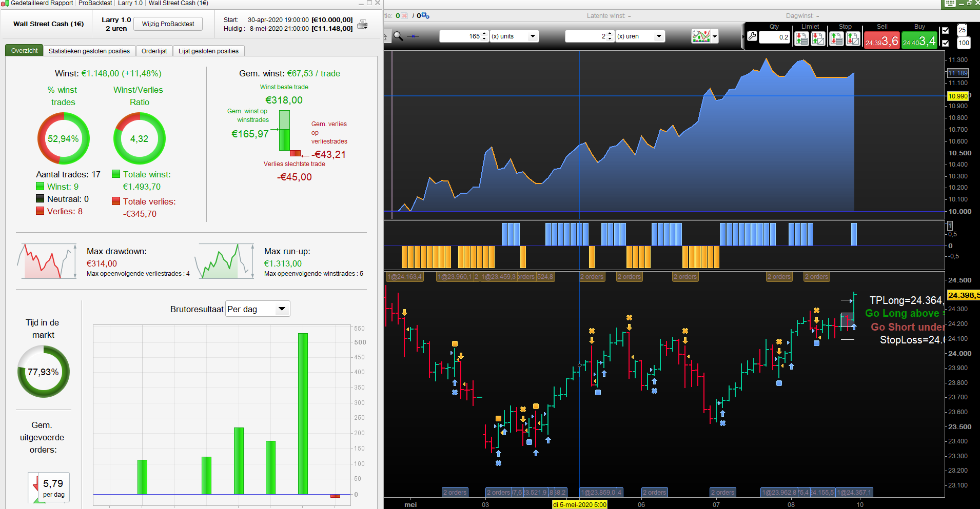Open the Per dag period dropdown
This screenshot has width=980, height=509.
point(258,309)
